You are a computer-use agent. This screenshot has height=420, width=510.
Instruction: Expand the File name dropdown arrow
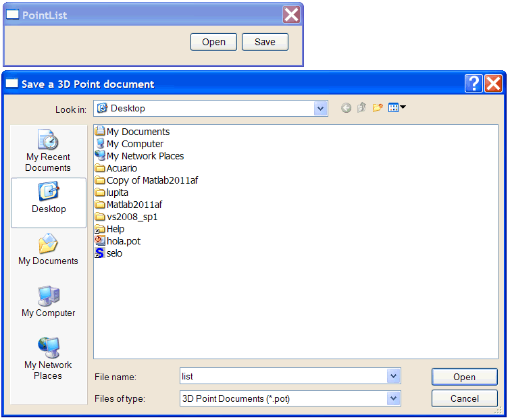[394, 376]
